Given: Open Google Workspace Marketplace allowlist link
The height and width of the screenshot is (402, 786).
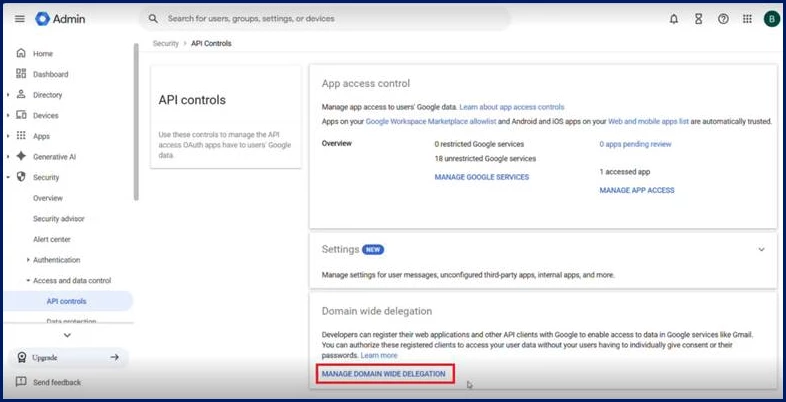Looking at the screenshot, I should tap(431, 121).
